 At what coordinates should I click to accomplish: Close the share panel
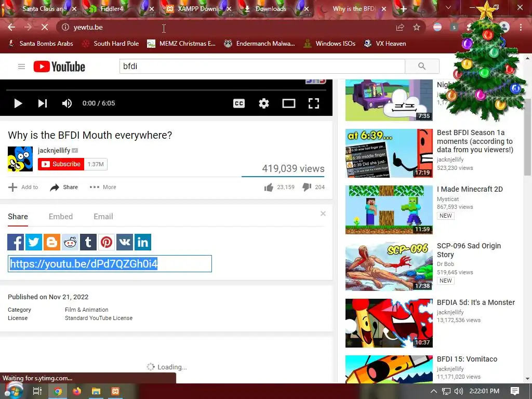[x=323, y=214]
